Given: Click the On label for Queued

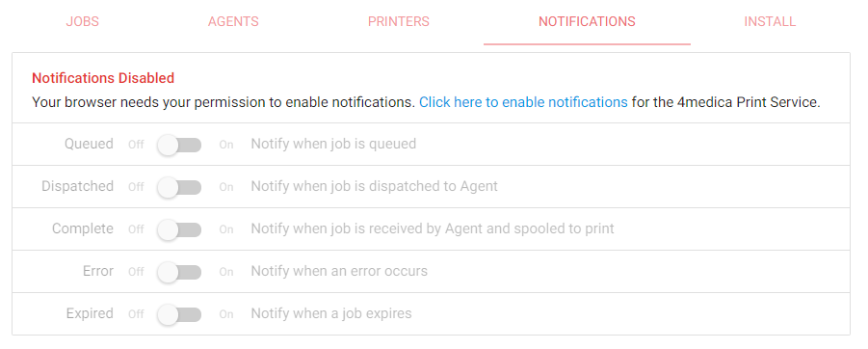Looking at the screenshot, I should (x=225, y=146).
